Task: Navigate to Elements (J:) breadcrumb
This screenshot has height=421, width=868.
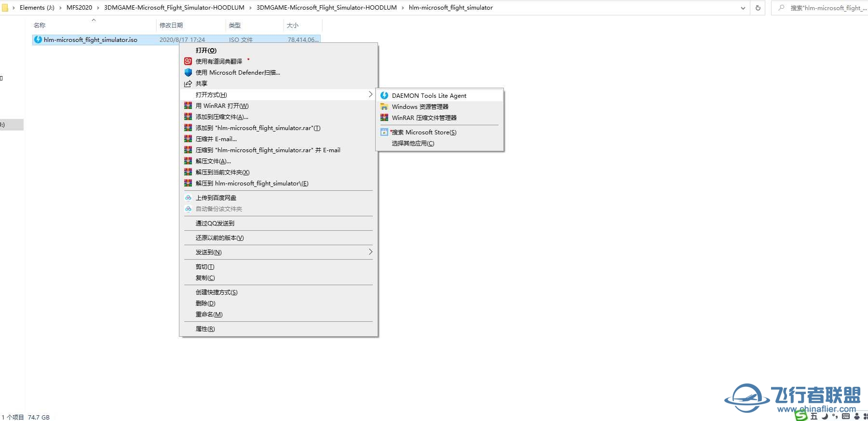Action: pyautogui.click(x=37, y=8)
